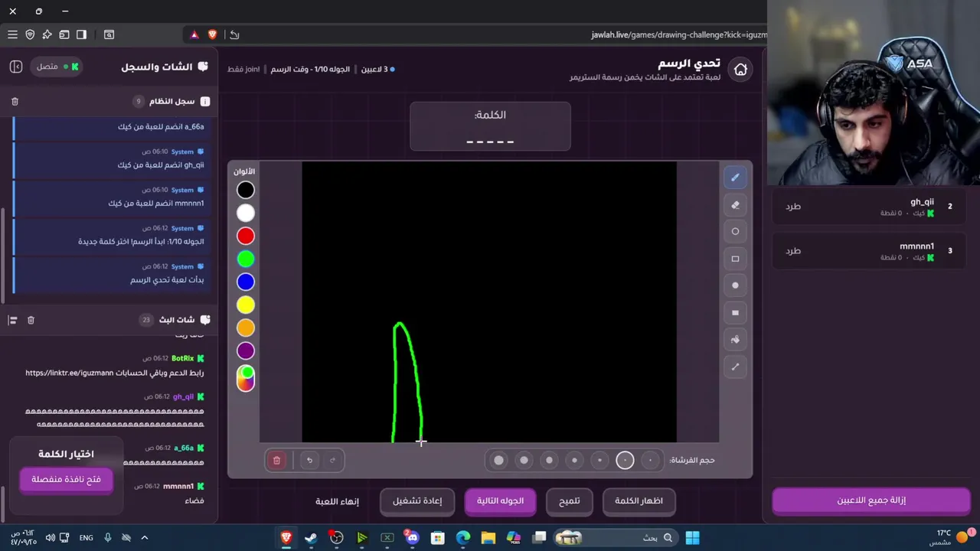Click the إعادة تشغيل restart button
This screenshot has width=980, height=551.
[x=417, y=501]
